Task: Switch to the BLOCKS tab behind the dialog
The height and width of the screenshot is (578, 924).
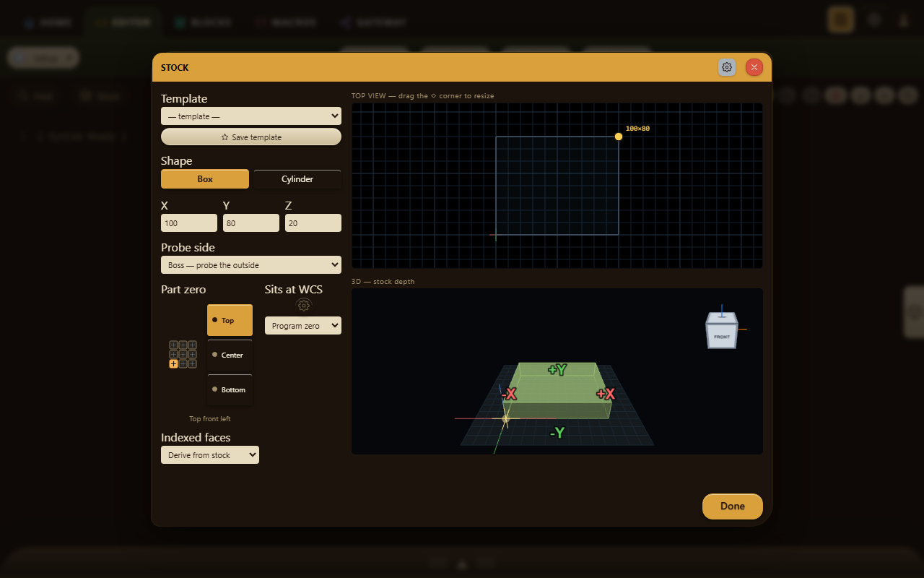Action: click(x=204, y=22)
